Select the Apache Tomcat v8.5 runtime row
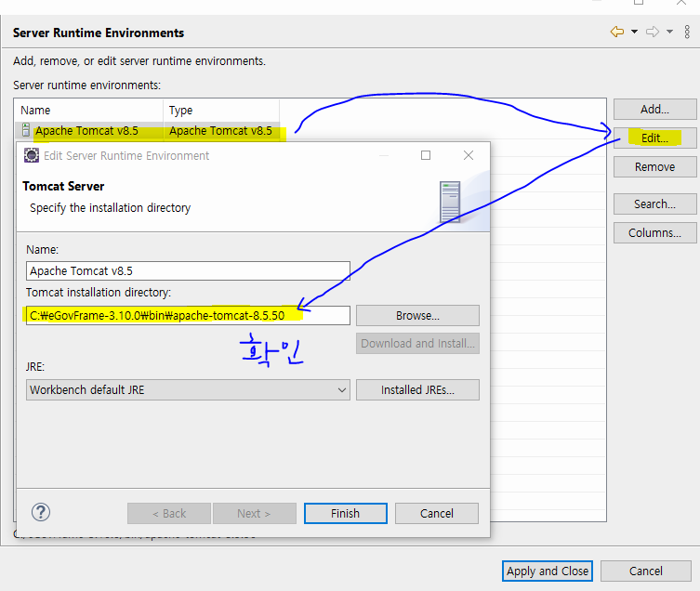 (x=147, y=131)
